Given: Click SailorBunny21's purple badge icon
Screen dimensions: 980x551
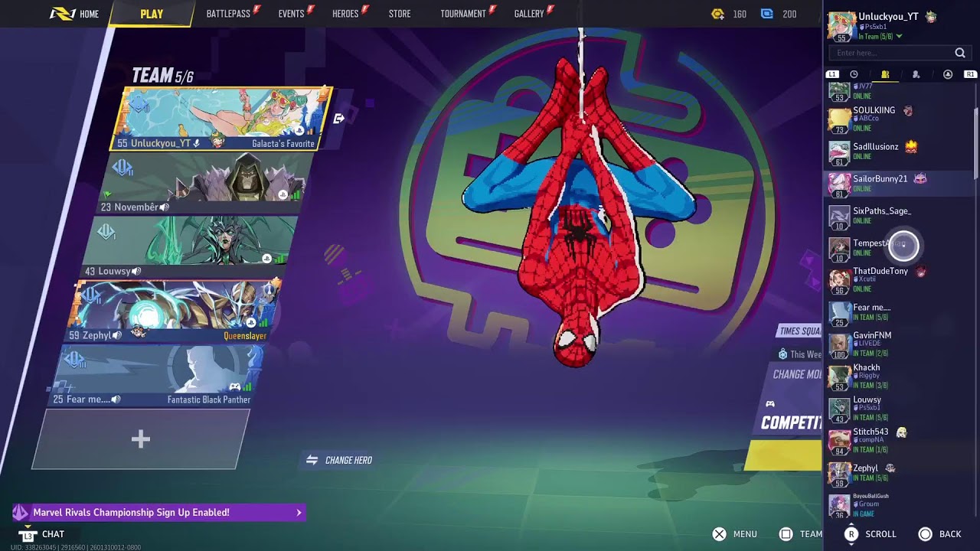Looking at the screenshot, I should pos(920,178).
